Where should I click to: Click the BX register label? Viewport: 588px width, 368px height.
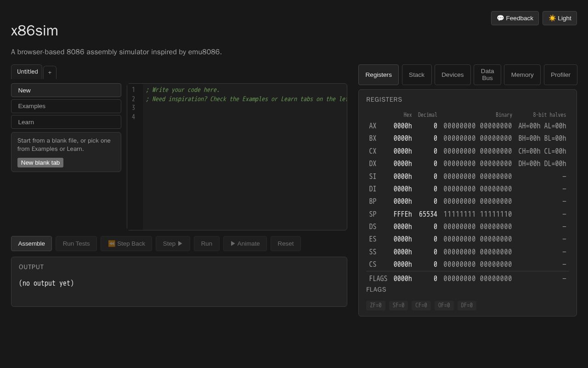point(373,138)
